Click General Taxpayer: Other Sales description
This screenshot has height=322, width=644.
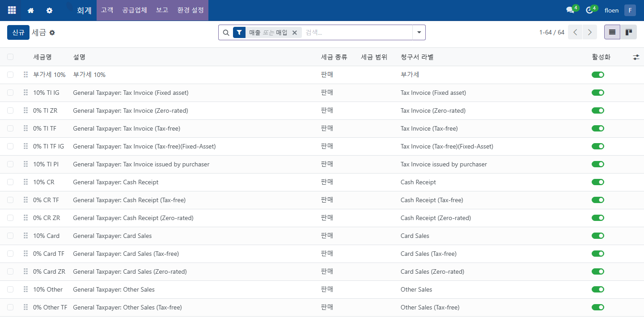click(x=114, y=289)
